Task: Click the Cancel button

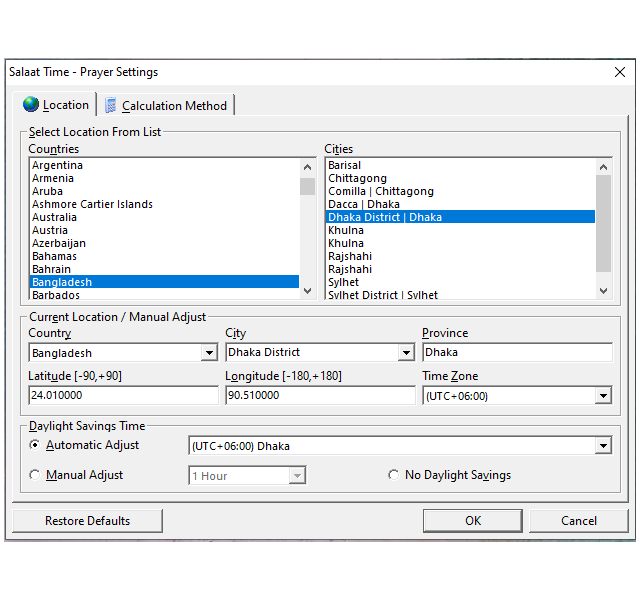Action: [579, 521]
